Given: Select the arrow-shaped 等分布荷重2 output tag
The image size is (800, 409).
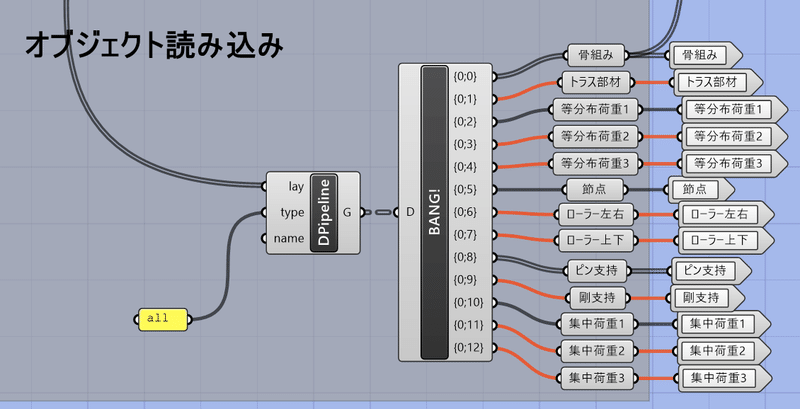Looking at the screenshot, I should pos(735,136).
